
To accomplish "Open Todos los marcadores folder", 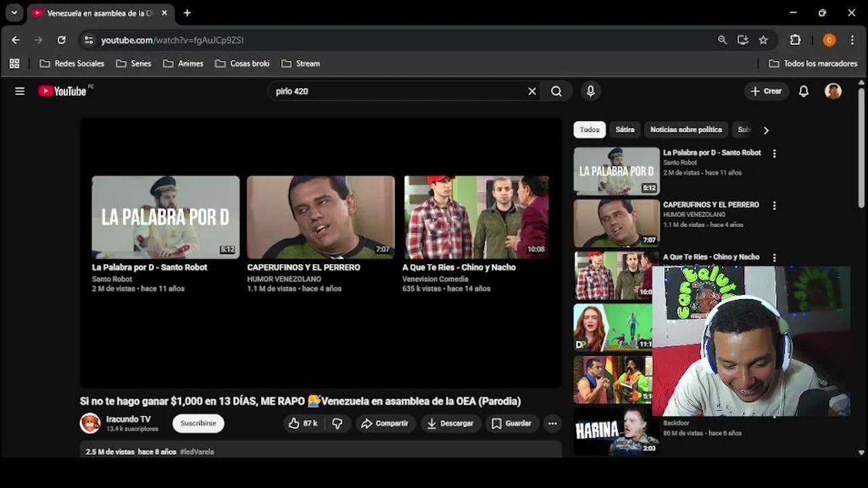I will click(813, 63).
